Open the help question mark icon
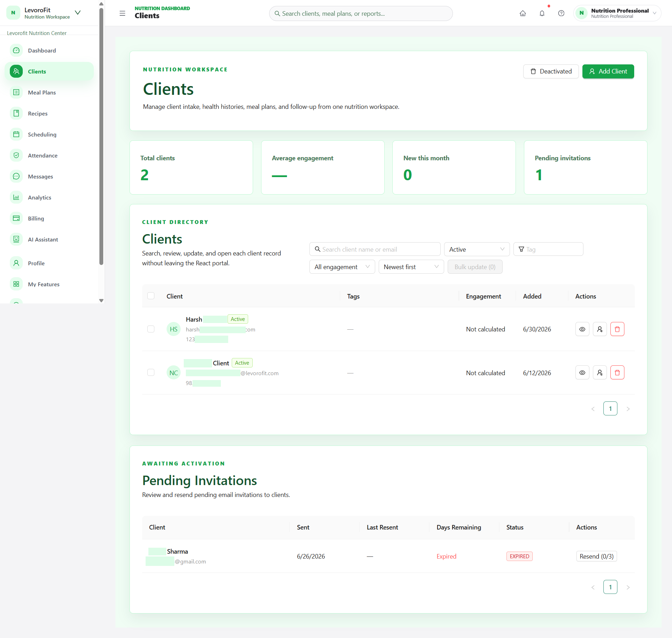672x638 pixels. [561, 13]
